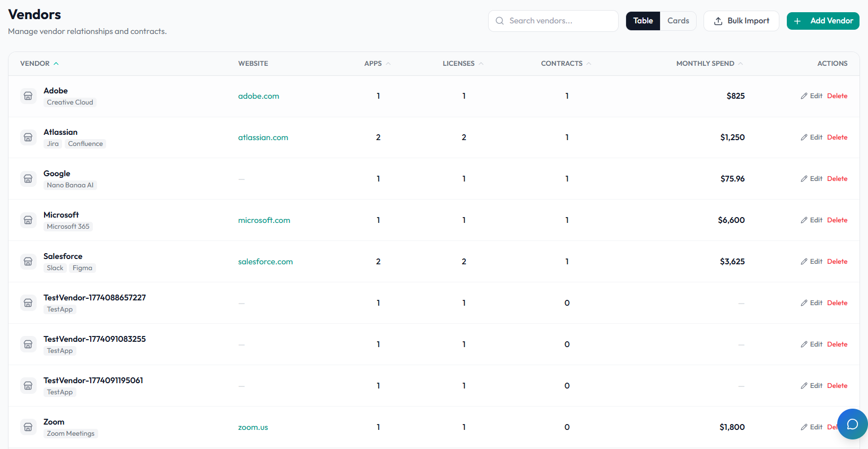
Task: Click the plus icon on Add Vendor
Action: point(797,21)
